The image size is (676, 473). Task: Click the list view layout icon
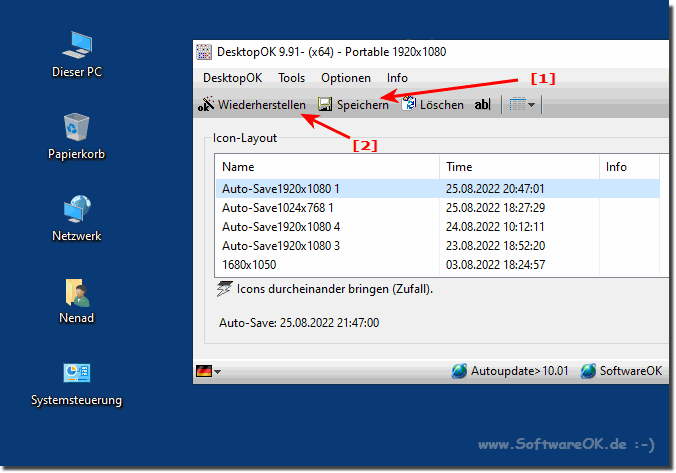tap(517, 104)
